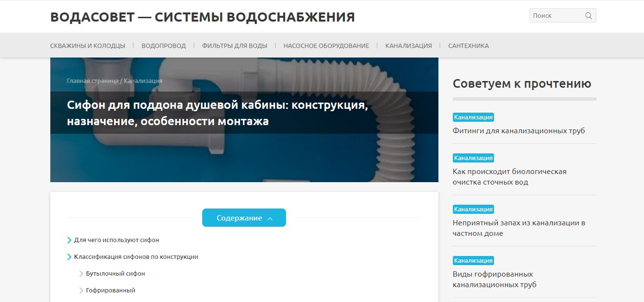Open article Виды гофрированных канализационных труб

click(x=494, y=279)
